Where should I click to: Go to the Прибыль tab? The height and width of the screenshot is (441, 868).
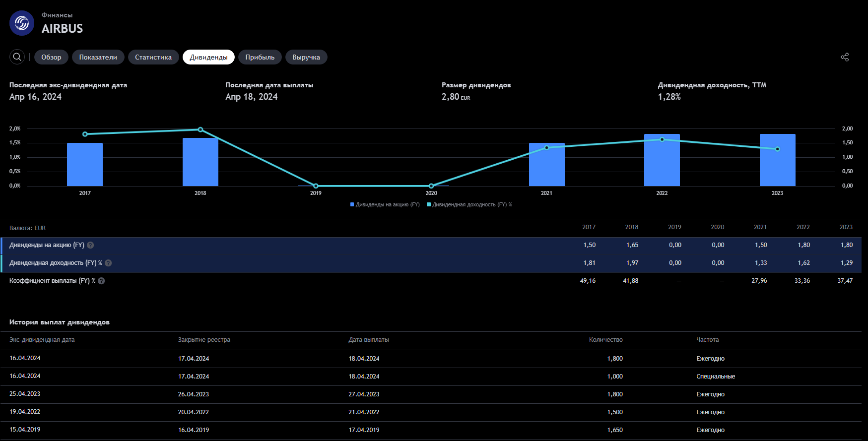(x=260, y=57)
